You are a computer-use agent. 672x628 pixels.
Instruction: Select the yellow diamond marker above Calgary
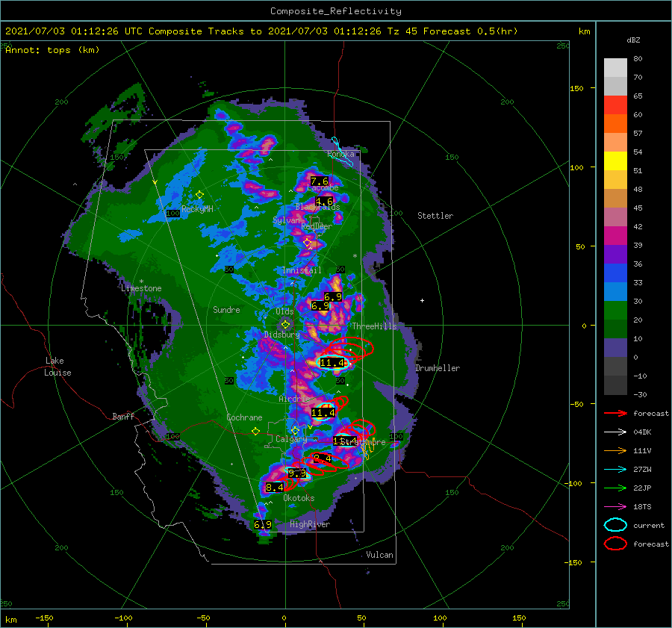tap(295, 430)
